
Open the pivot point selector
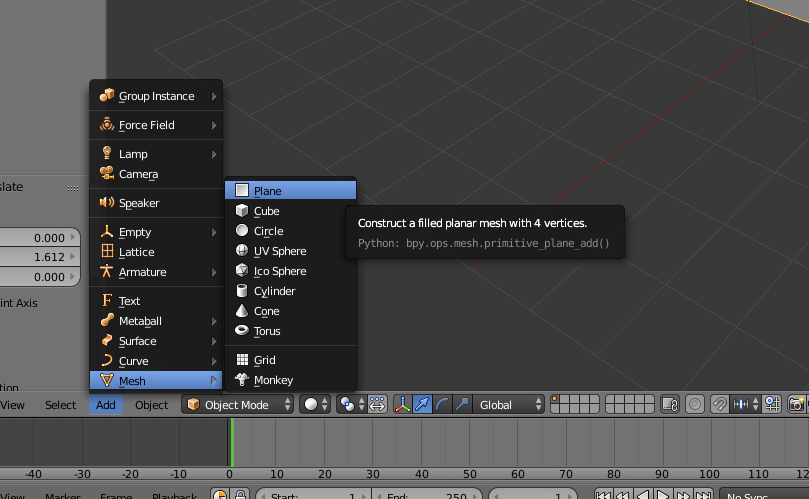[351, 405]
